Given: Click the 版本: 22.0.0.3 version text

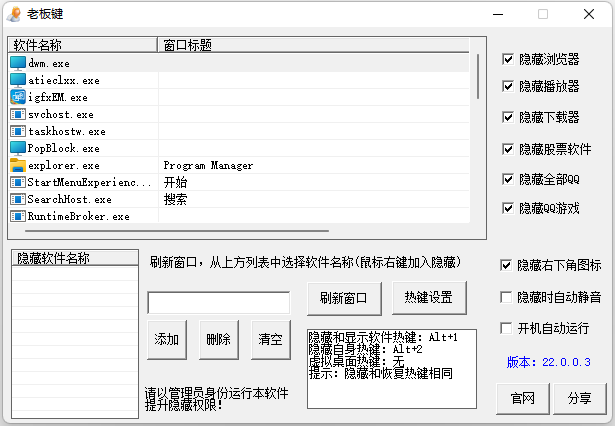Looking at the screenshot, I should (549, 362).
